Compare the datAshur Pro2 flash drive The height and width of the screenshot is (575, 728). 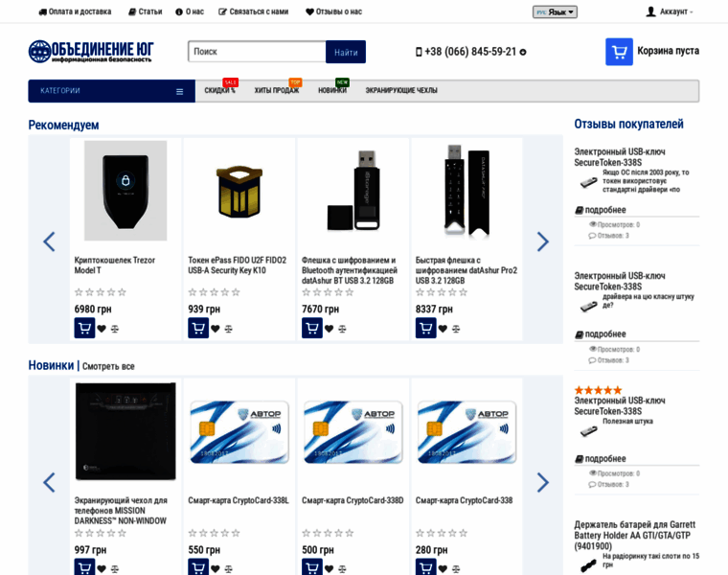pos(456,329)
